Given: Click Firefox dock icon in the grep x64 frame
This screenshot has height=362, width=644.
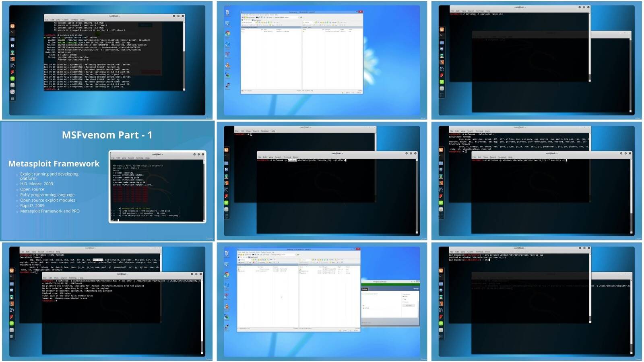Looking at the screenshot, I should pyautogui.click(x=442, y=29).
